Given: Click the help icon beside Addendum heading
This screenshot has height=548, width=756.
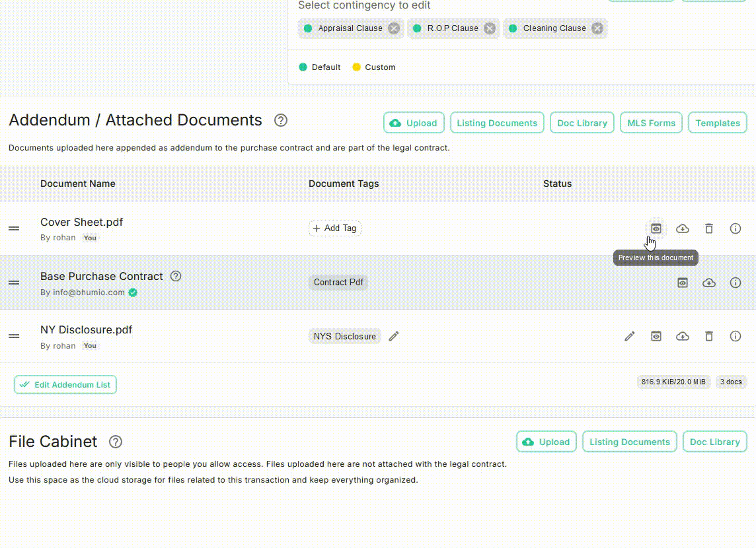Looking at the screenshot, I should tap(280, 120).
